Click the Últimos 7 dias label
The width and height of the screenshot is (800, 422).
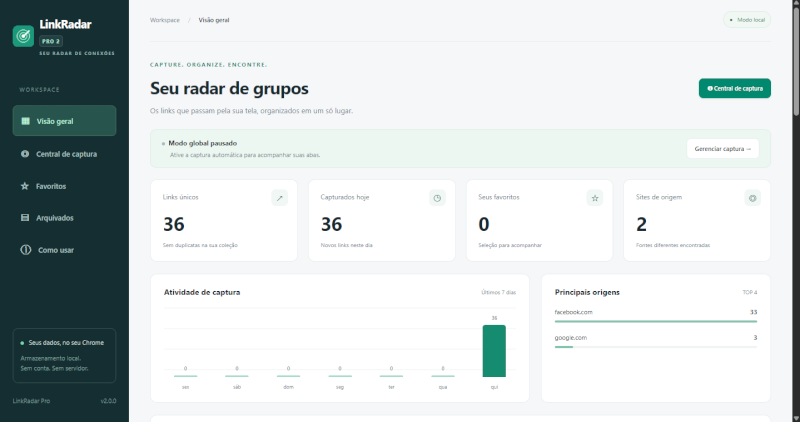498,292
